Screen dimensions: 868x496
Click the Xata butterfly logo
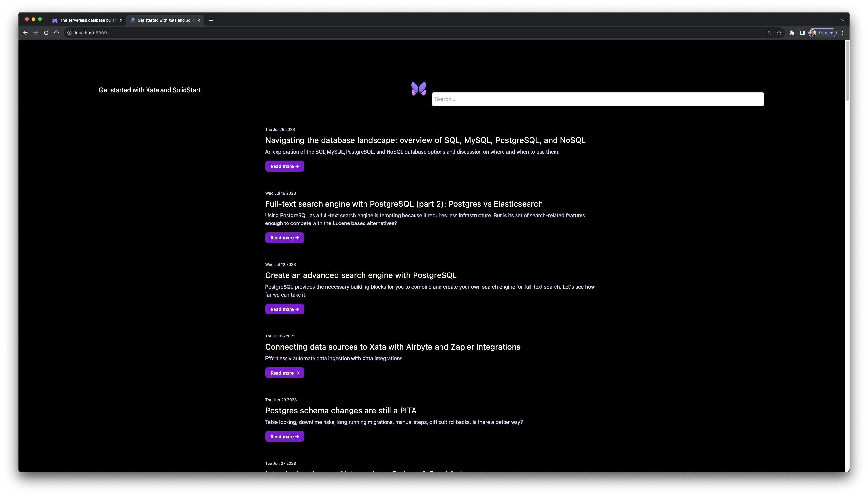coord(418,89)
